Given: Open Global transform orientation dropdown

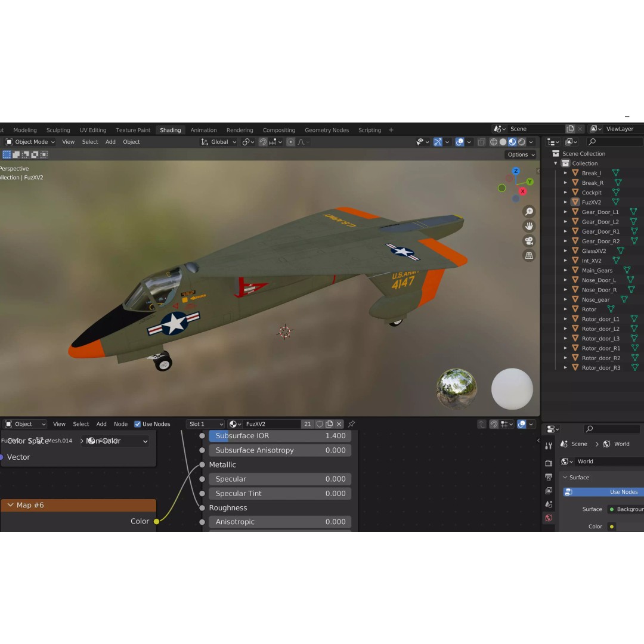Looking at the screenshot, I should (218, 142).
